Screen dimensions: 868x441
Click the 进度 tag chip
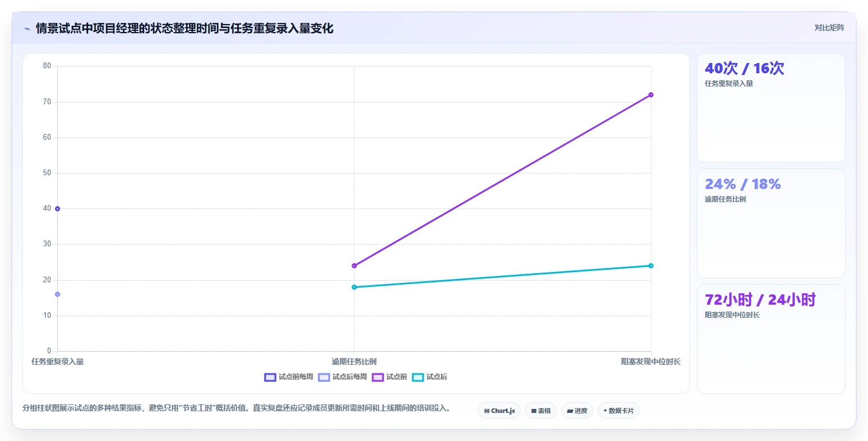coord(577,411)
